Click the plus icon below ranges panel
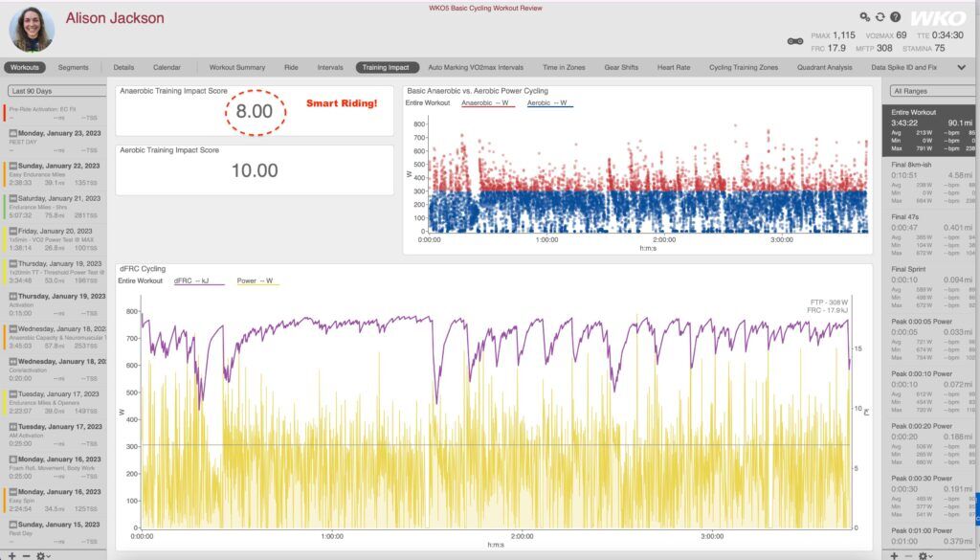980x560 pixels. 894,555
